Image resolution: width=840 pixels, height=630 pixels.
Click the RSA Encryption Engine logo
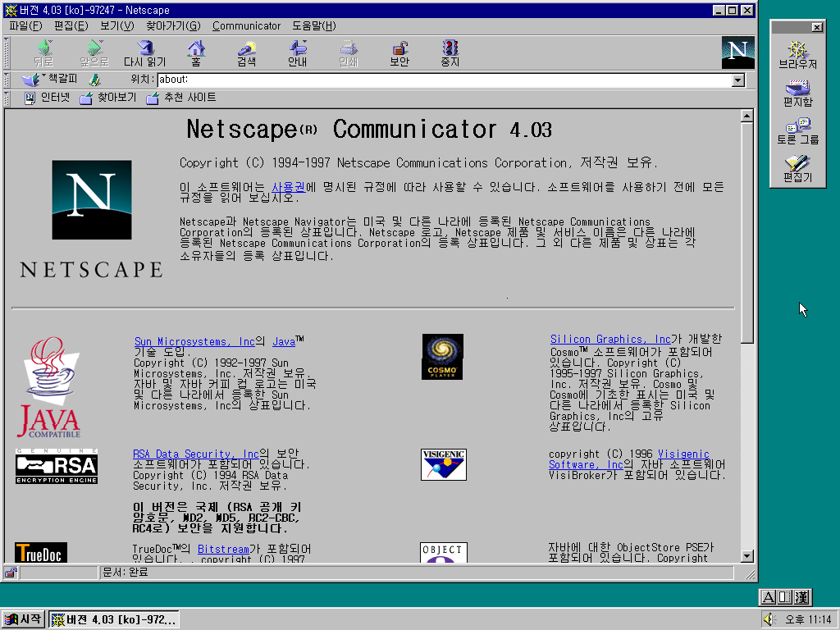pyautogui.click(x=57, y=467)
